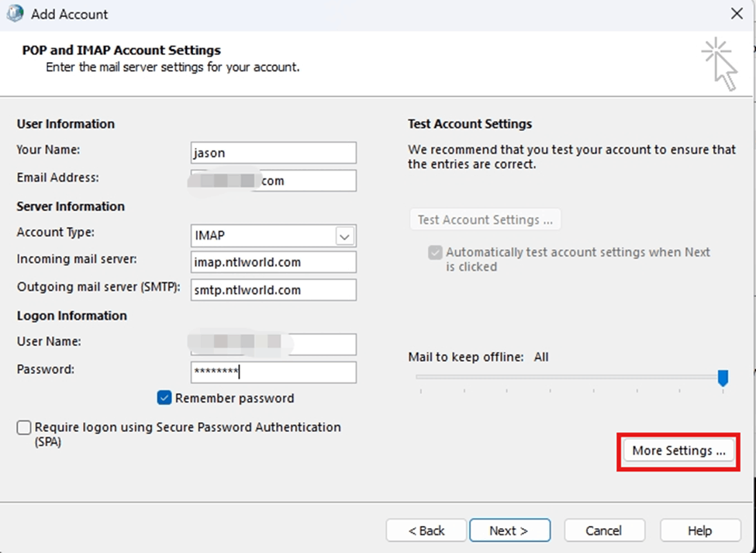Open More Settings

678,451
